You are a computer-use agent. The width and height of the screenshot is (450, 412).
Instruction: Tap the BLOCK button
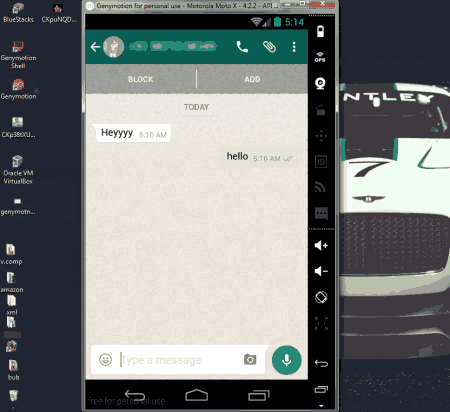pyautogui.click(x=141, y=79)
